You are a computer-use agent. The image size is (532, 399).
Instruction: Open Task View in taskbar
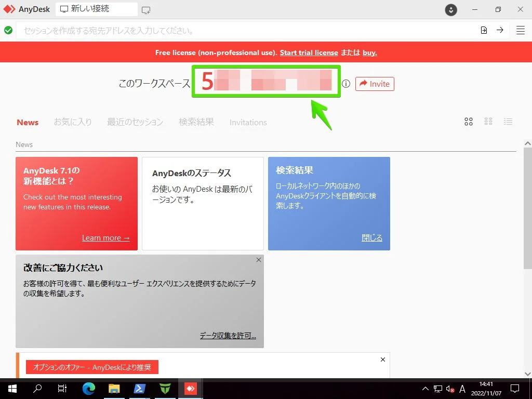tap(62, 389)
